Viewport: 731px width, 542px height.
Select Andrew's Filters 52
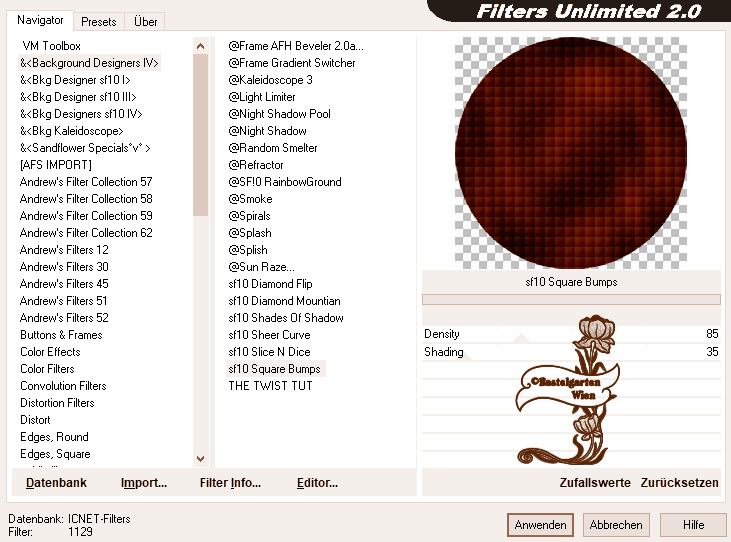64,318
